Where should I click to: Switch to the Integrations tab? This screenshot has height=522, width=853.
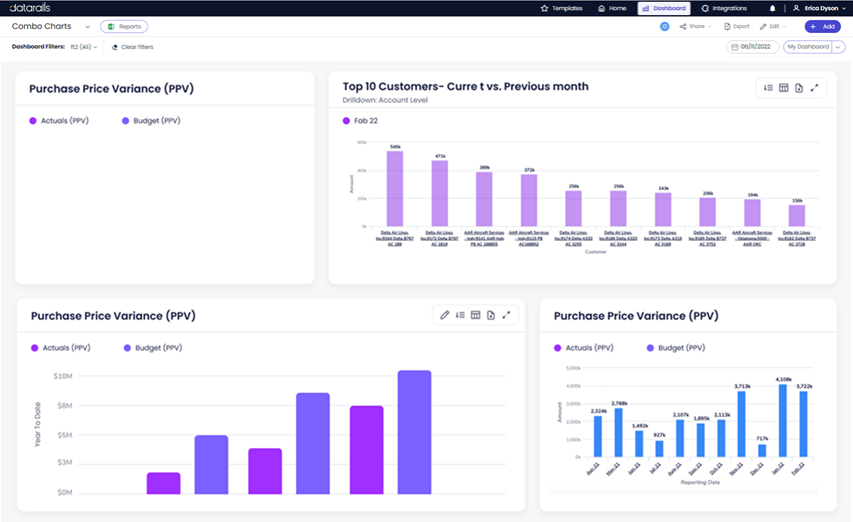click(x=724, y=8)
